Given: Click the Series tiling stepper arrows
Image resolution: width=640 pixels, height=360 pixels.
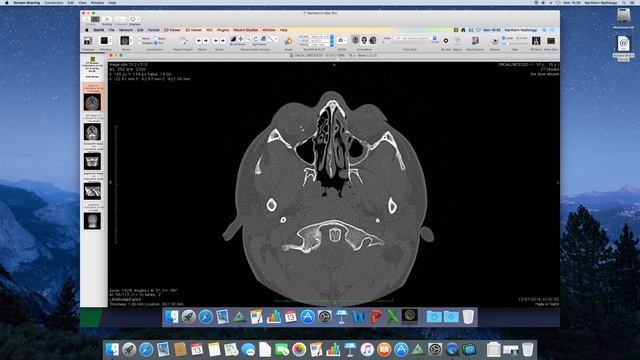Looking at the screenshot, I should click(x=131, y=41).
